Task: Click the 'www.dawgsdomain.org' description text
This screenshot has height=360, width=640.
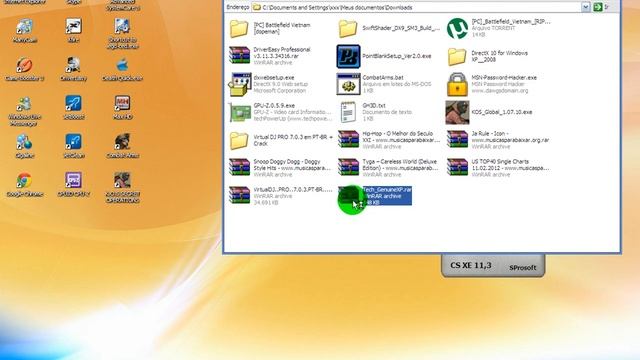Action: (x=500, y=91)
